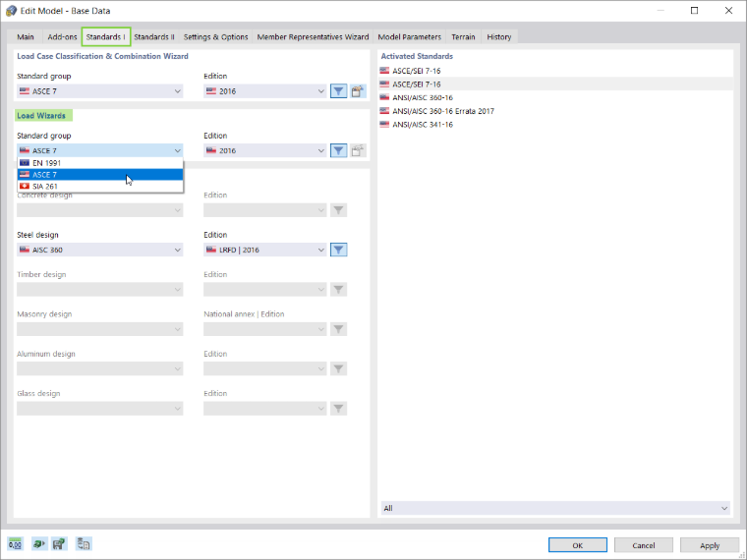Click the Cancel button
747x560 pixels.
click(643, 545)
